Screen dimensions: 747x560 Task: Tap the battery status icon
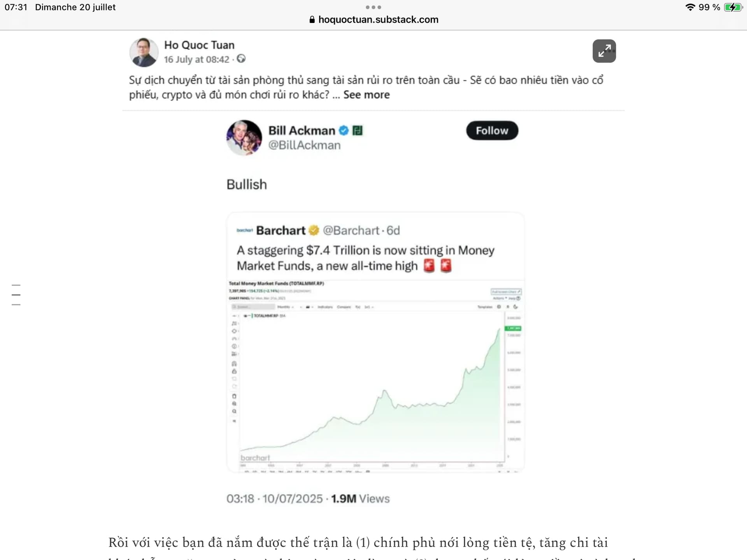pos(733,7)
